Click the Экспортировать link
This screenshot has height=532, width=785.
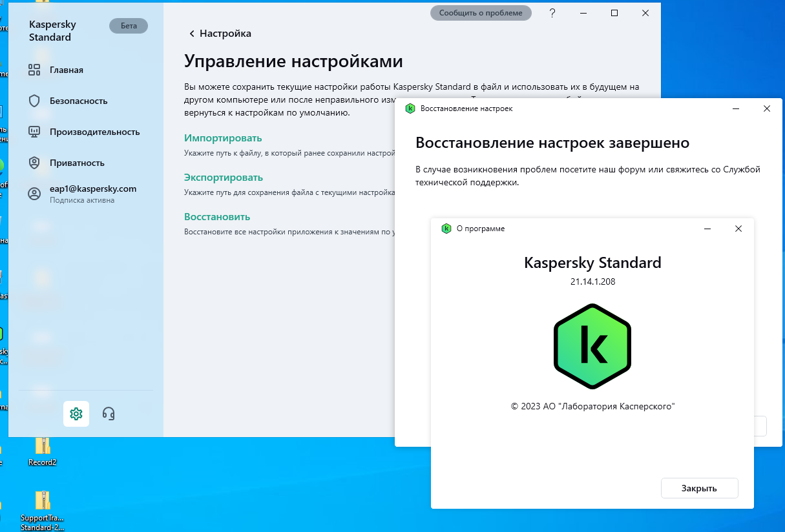tap(224, 178)
